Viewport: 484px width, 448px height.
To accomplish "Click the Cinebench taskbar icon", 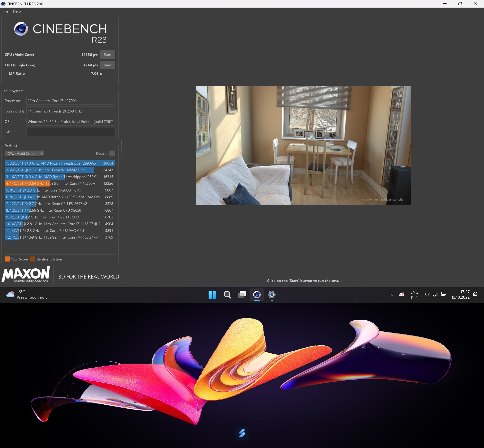I will (257, 294).
